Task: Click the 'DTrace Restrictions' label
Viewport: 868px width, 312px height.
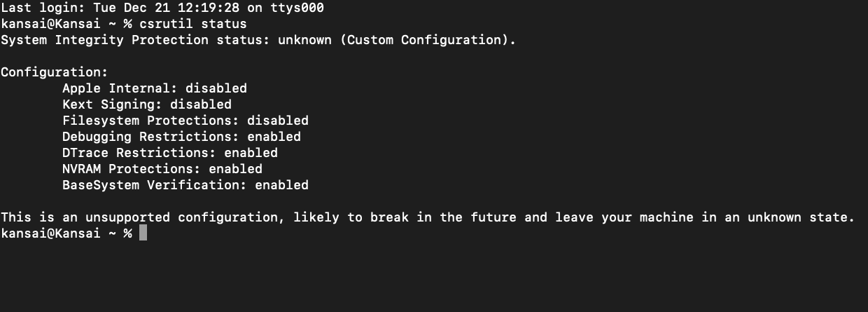Action: tap(139, 153)
